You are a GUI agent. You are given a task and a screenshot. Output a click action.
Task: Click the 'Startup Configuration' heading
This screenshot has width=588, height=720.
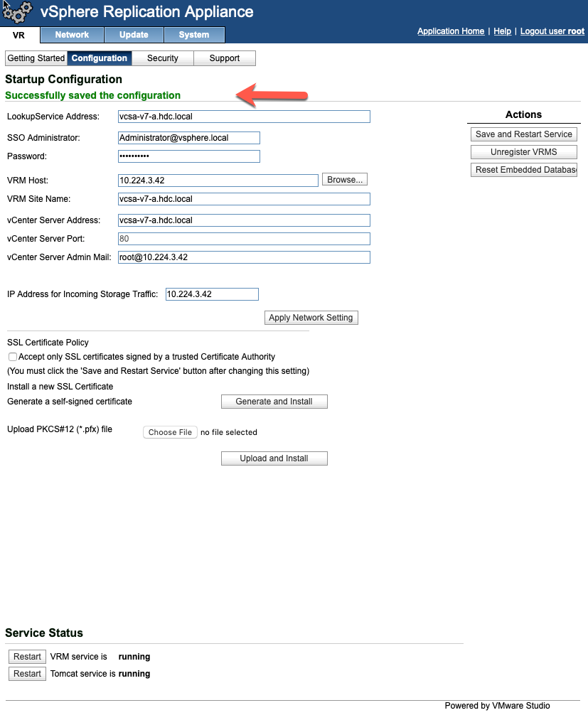tap(63, 80)
